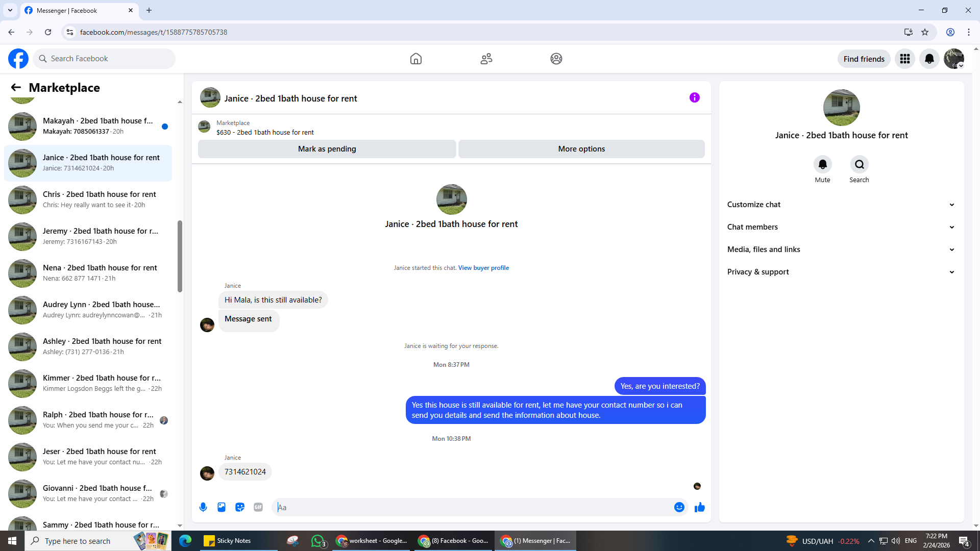Expand the Customize chat section
Viewport: 980px width, 551px height.
pyautogui.click(x=841, y=205)
